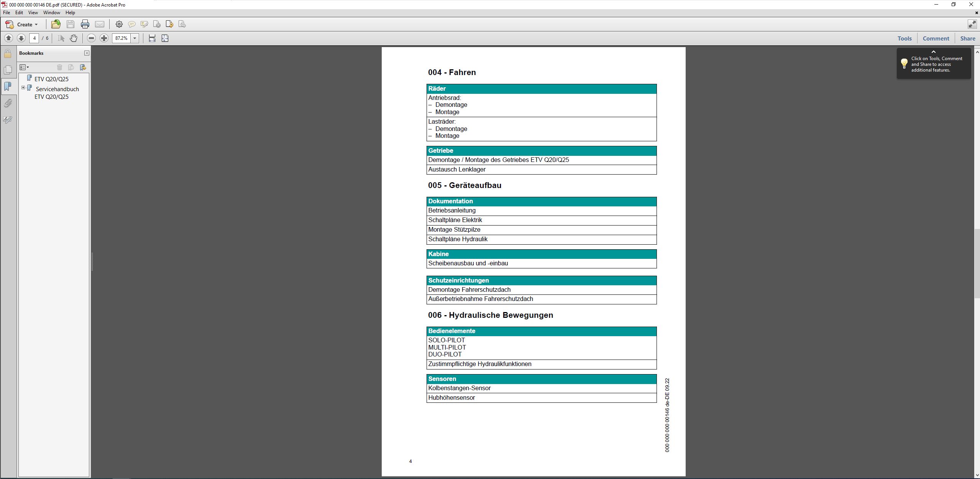The width and height of the screenshot is (980, 479).
Task: Save the PDF with the Save icon
Action: pos(70,24)
